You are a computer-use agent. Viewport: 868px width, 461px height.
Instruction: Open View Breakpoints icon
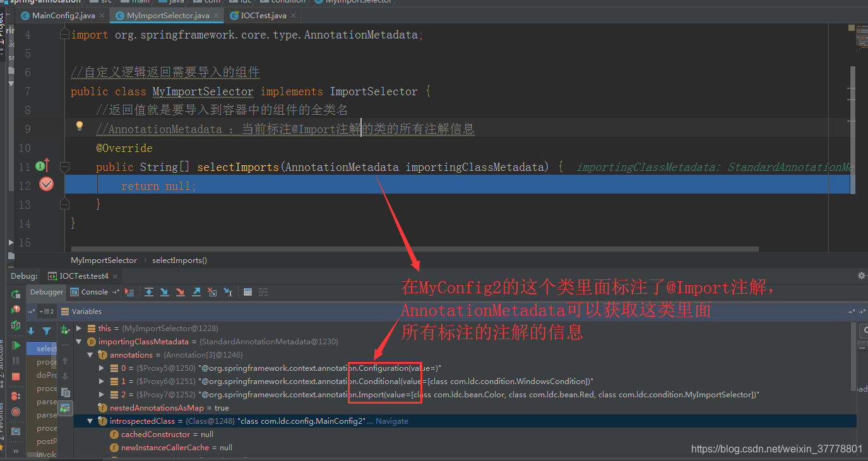16,396
